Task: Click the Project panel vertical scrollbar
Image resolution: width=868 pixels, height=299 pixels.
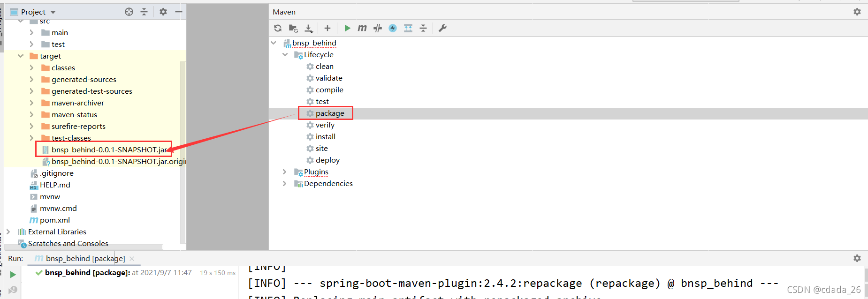Action: click(183, 152)
